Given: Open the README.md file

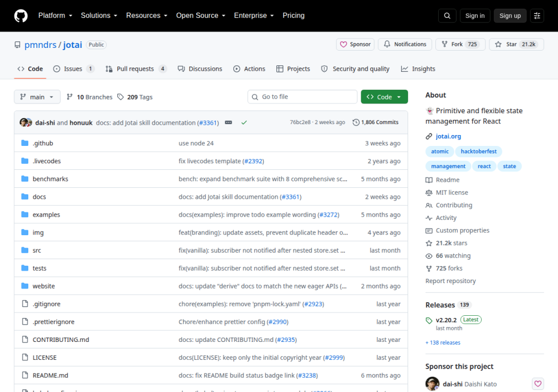Looking at the screenshot, I should tap(50, 375).
